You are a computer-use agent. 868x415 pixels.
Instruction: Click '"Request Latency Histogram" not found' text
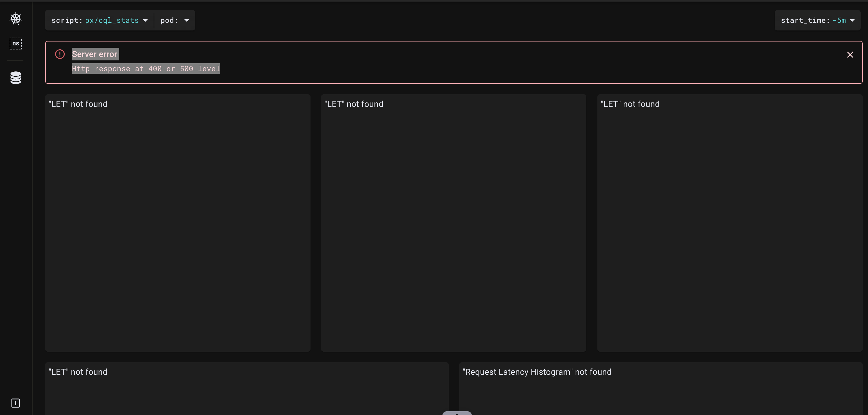point(537,372)
